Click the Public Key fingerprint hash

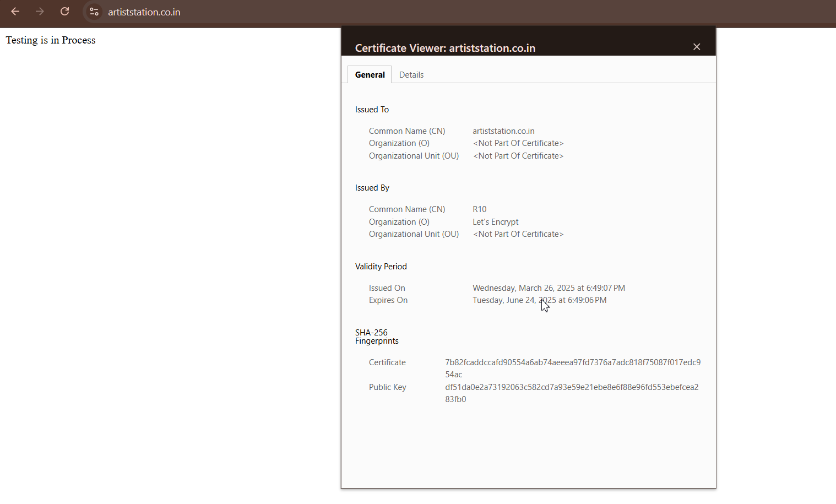[x=571, y=387]
